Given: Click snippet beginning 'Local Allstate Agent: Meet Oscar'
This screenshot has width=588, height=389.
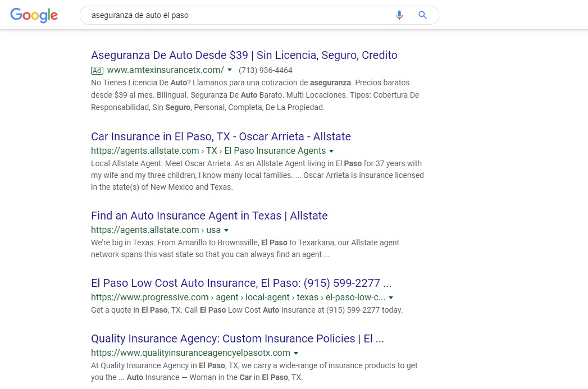Looking at the screenshot, I should [x=257, y=175].
